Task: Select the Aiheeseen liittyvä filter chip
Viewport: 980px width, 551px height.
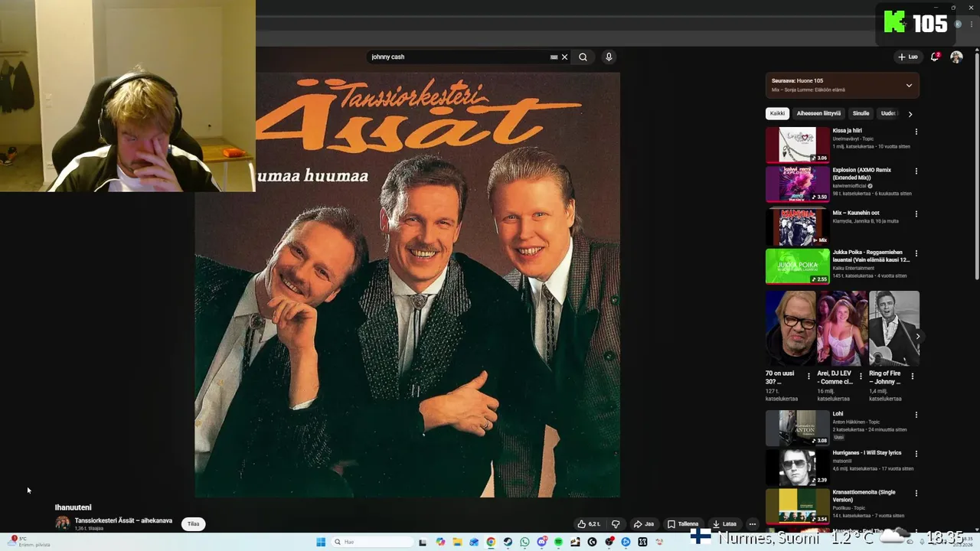Action: (x=818, y=113)
